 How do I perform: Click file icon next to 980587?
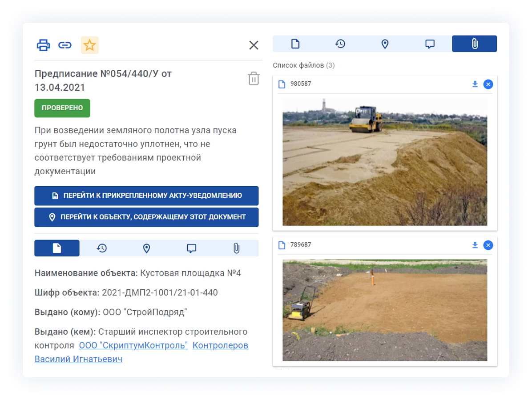[x=282, y=84]
